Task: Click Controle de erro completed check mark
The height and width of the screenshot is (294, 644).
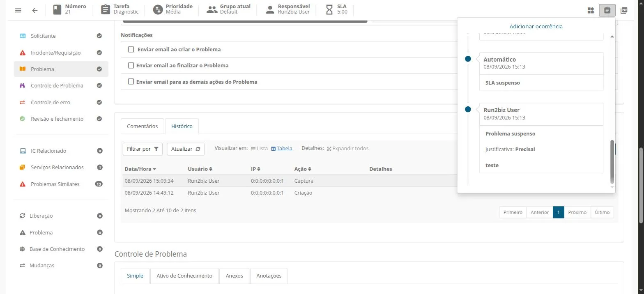Action: click(99, 102)
